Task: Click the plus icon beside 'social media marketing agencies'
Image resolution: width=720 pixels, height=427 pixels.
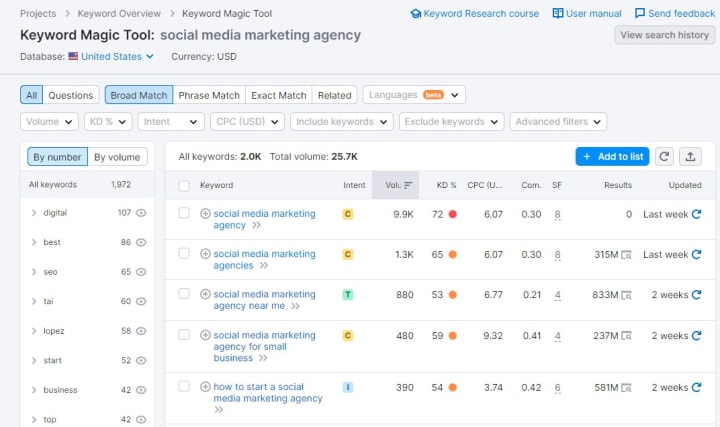Action: (205, 254)
